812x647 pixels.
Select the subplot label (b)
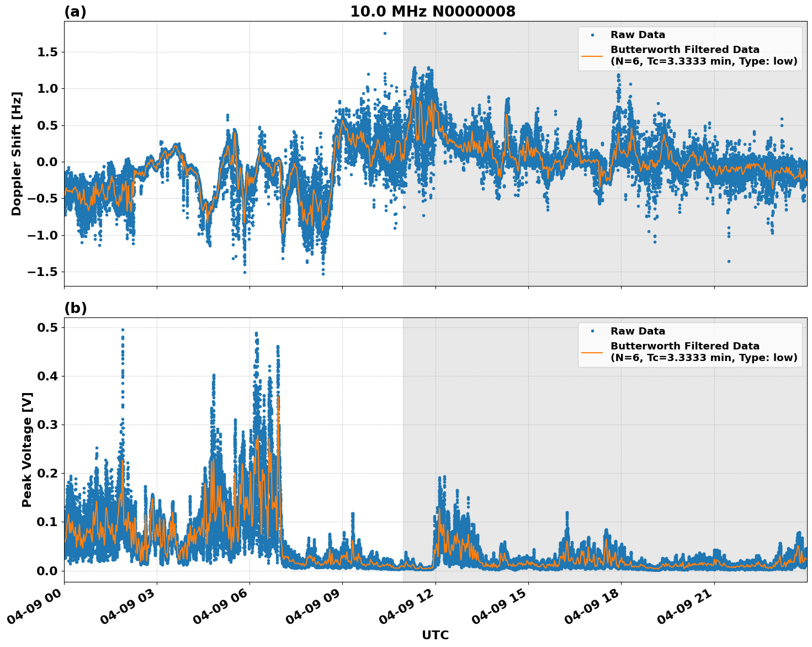(76, 308)
